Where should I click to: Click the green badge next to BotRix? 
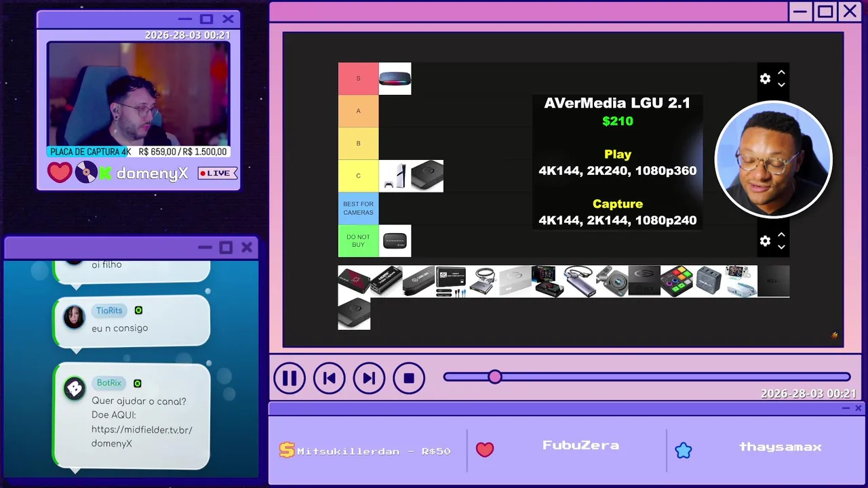point(138,383)
